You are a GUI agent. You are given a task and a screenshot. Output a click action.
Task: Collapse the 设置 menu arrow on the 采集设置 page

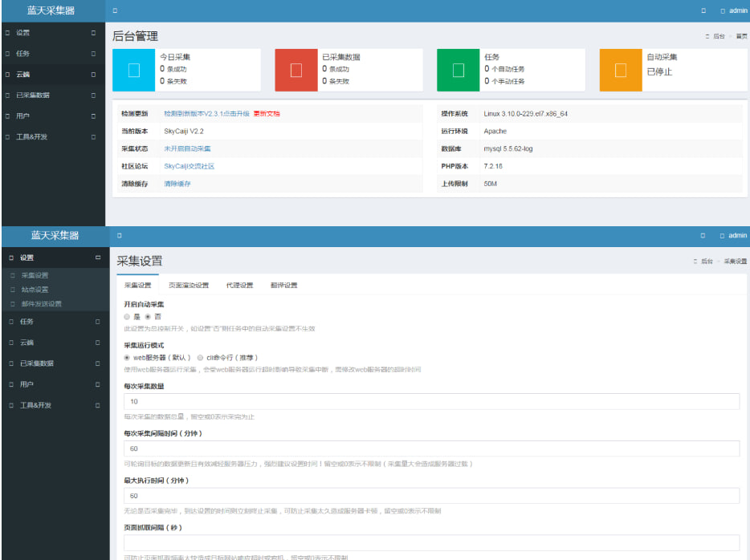[98, 258]
